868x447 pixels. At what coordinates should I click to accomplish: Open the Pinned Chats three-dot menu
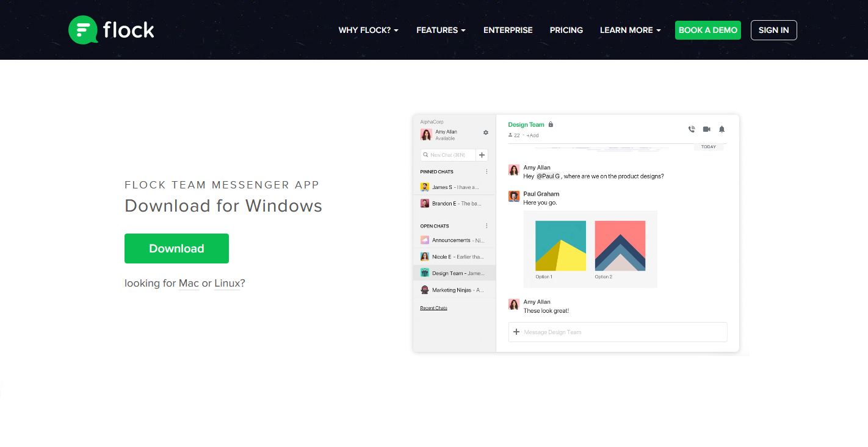(486, 172)
